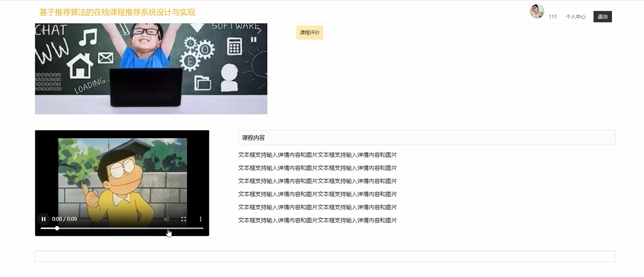The width and height of the screenshot is (644, 277).
Task: Mute the course video volume icon
Action: (x=166, y=219)
